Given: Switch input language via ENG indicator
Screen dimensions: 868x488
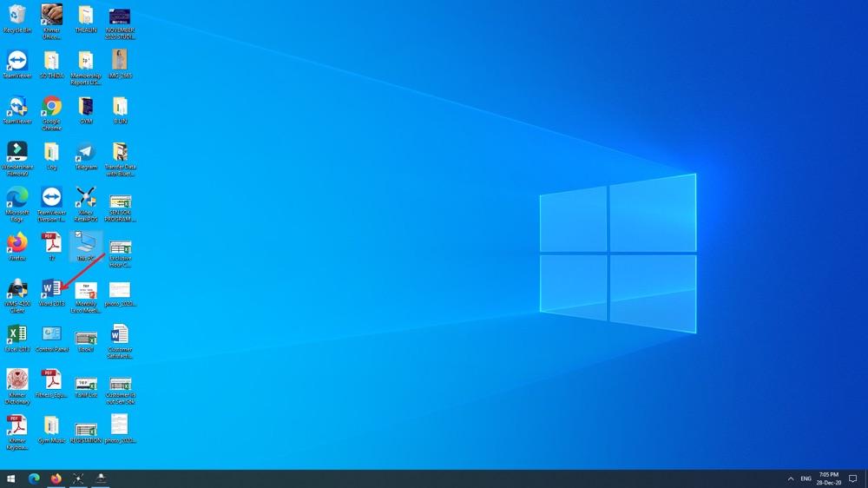Looking at the screenshot, I should [806, 478].
